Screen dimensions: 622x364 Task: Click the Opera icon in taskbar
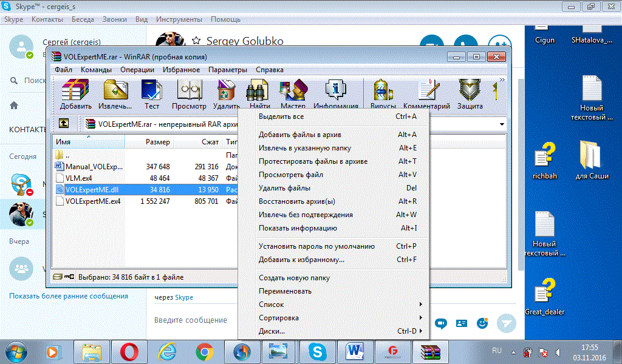point(129,352)
